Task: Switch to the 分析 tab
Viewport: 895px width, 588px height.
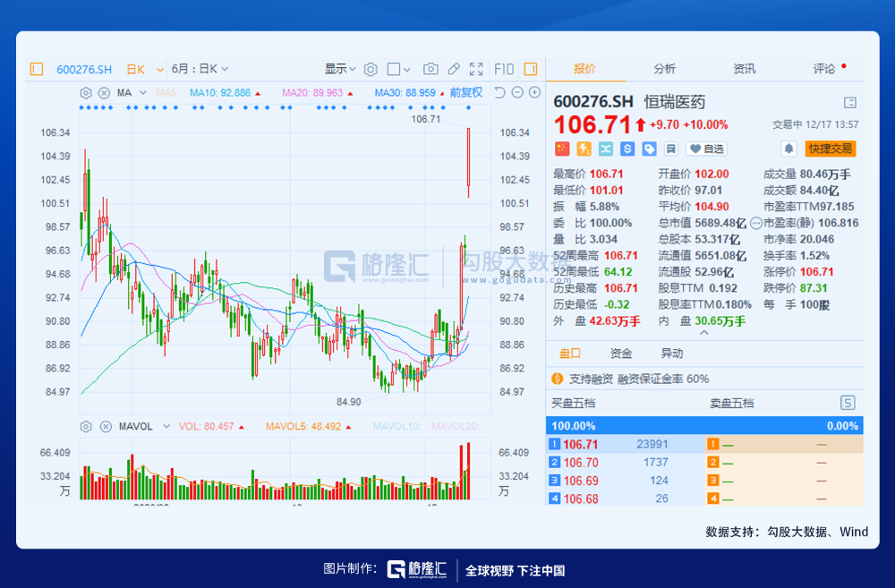Action: tap(664, 69)
